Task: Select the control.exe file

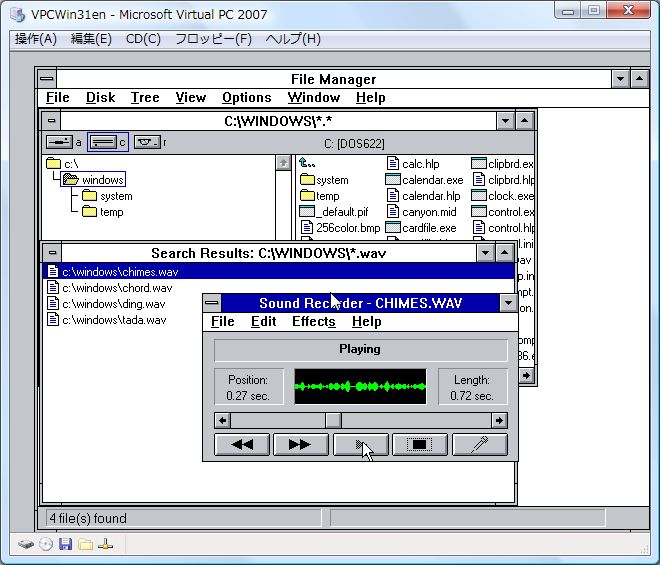Action: tap(503, 212)
